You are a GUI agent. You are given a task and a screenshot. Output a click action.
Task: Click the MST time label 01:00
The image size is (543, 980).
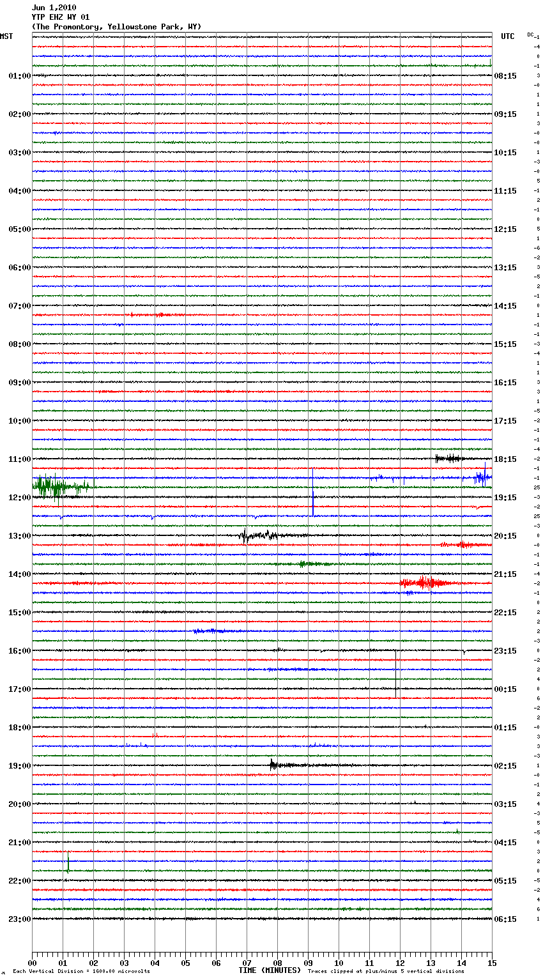[20, 76]
